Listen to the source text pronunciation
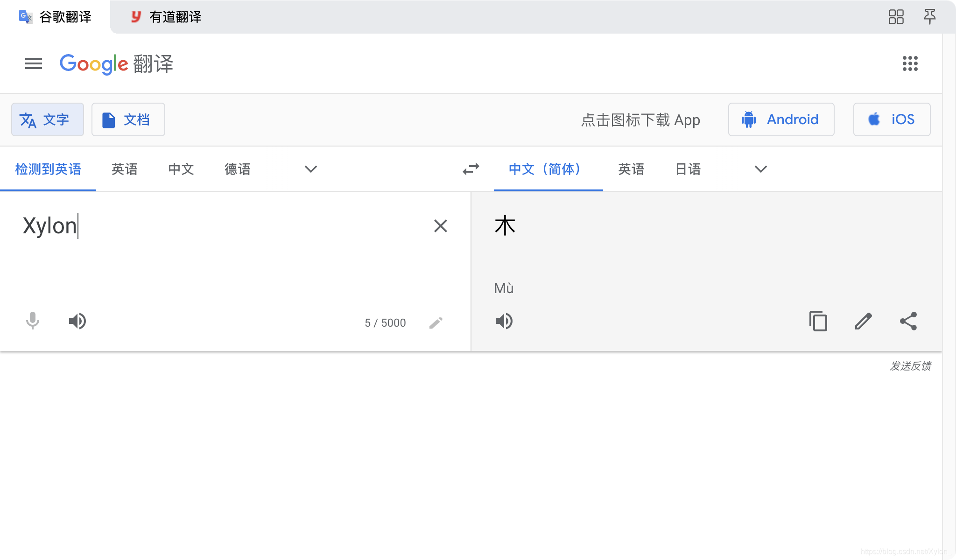The height and width of the screenshot is (560, 956). click(77, 321)
